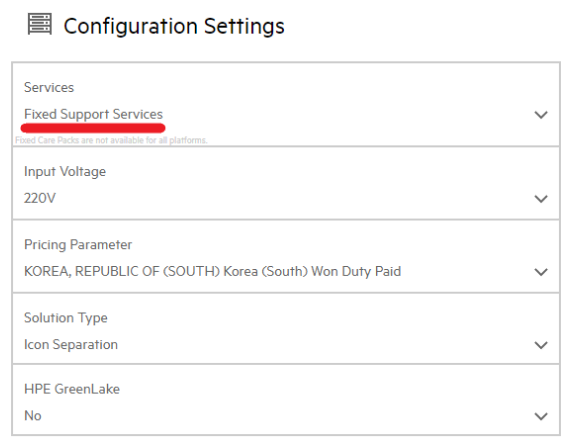Click the Services field label
575x445 pixels.
point(49,87)
